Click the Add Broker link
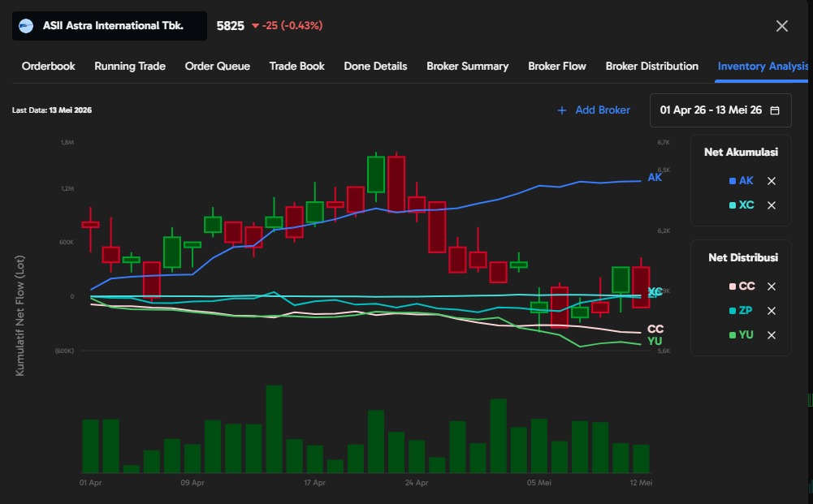813x504 pixels. point(603,110)
